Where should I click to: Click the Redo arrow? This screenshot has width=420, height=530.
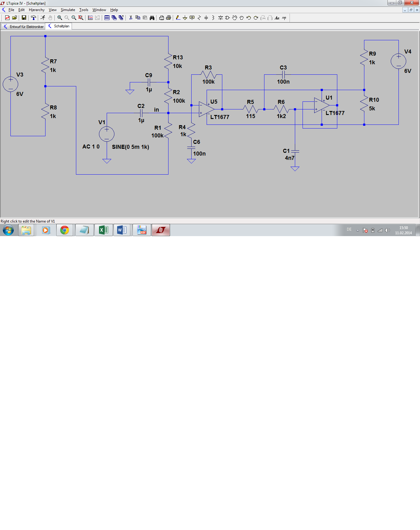click(256, 18)
